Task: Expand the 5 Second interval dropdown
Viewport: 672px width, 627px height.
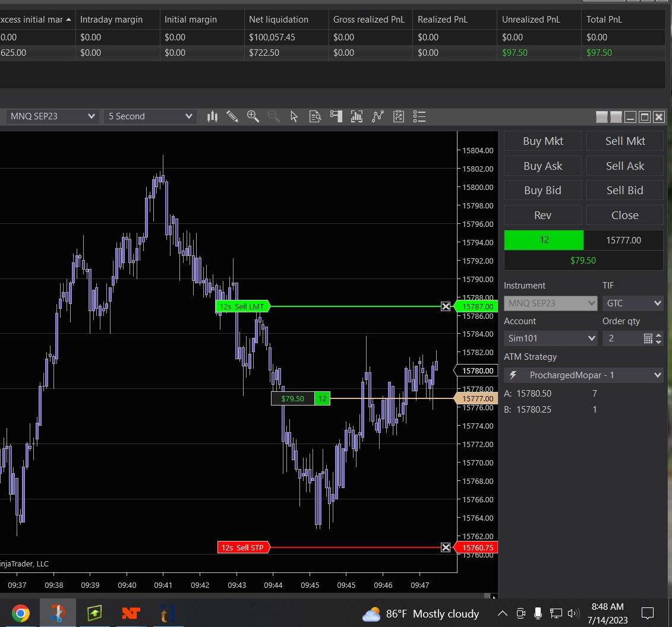Action: click(150, 116)
